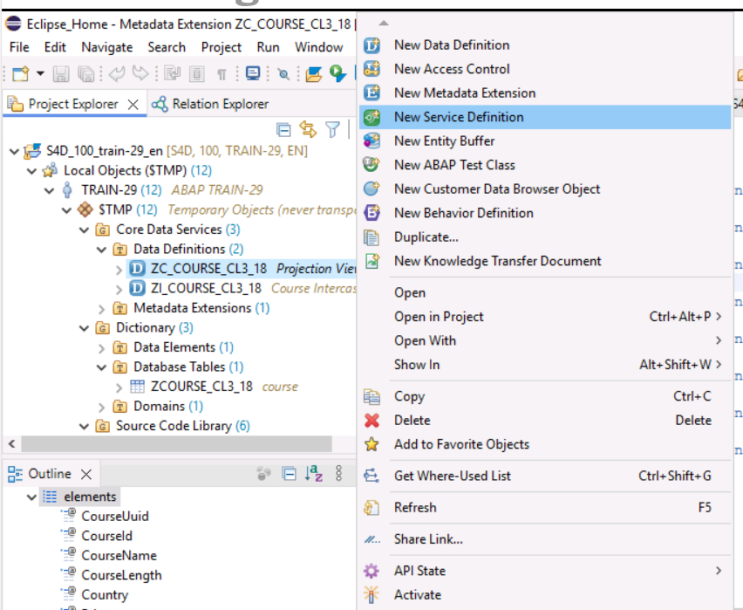Select CourseUuid in the Outline
The image size is (743, 610).
(115, 516)
